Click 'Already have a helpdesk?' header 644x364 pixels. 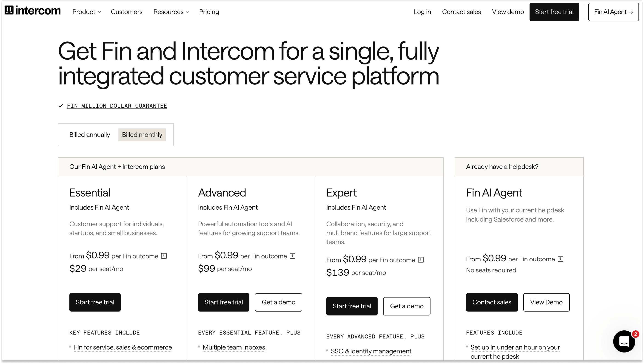tap(502, 167)
